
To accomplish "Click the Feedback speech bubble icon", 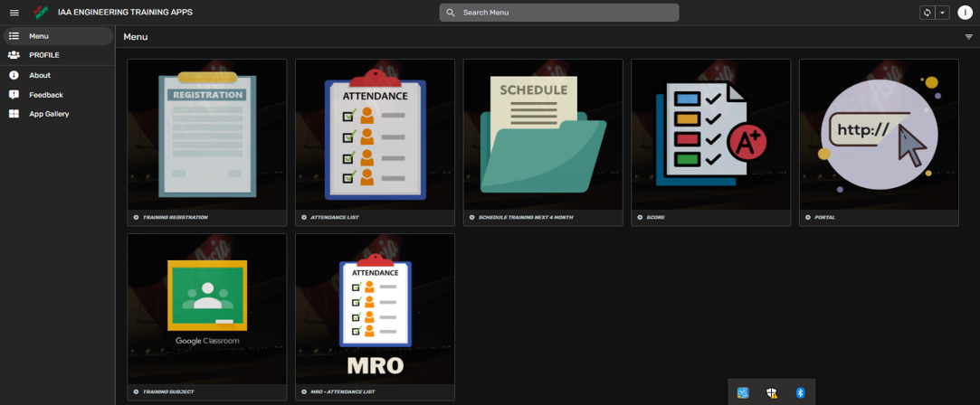I will point(14,95).
